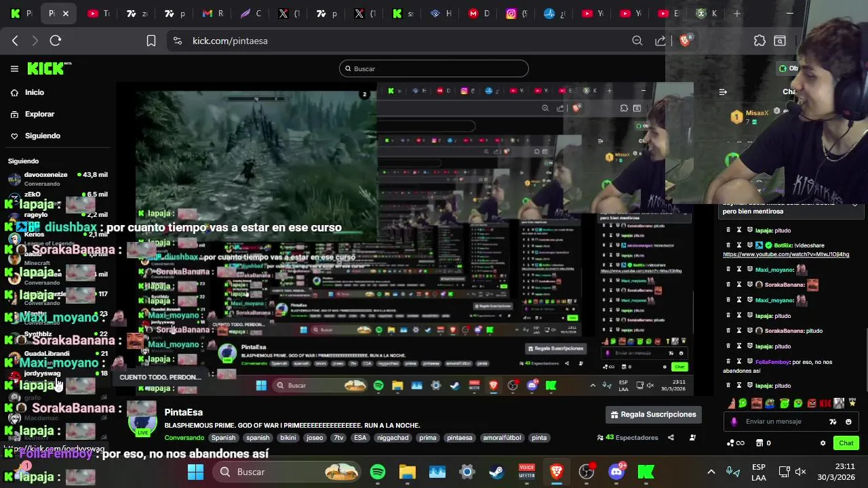Switch to the first Kick tab
Viewport: 868px width, 488px height.
point(22,13)
